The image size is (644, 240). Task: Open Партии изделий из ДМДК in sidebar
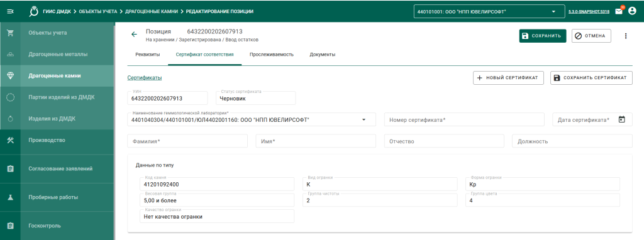(x=62, y=97)
